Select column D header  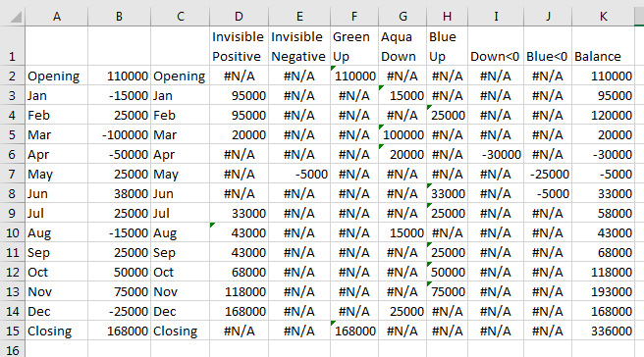[239, 17]
